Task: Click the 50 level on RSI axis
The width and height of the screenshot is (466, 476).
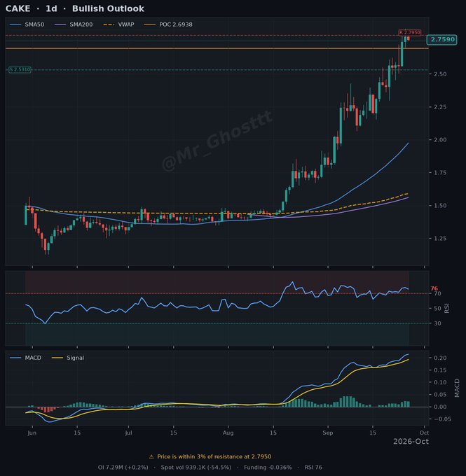Action: 437,309
